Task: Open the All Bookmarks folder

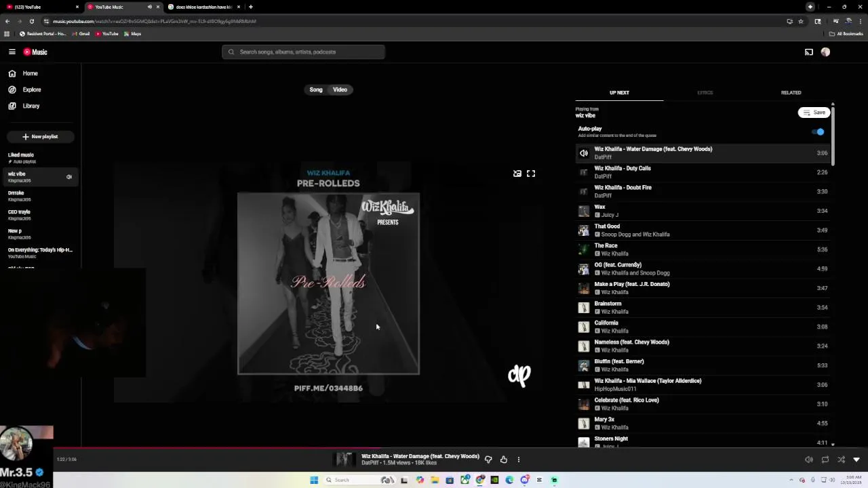Action: click(846, 34)
